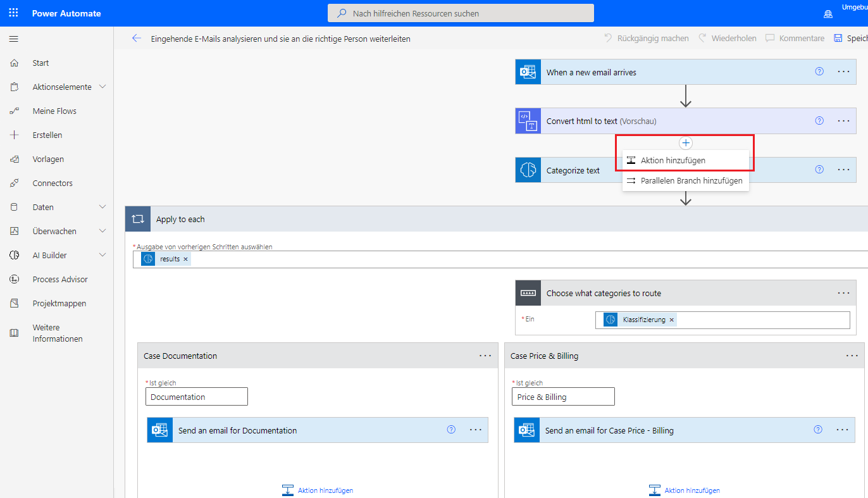Image resolution: width=868 pixels, height=498 pixels.
Task: Go back using the left arrow icon
Action: (137, 38)
